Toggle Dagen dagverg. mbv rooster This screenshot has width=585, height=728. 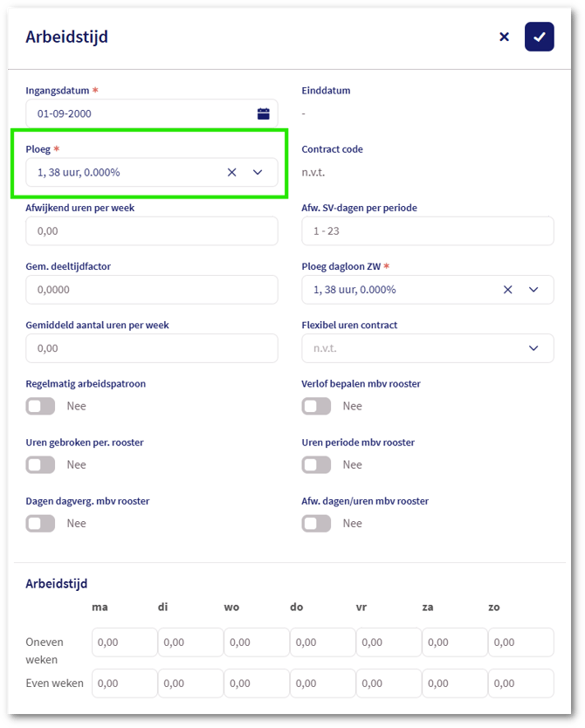41,523
